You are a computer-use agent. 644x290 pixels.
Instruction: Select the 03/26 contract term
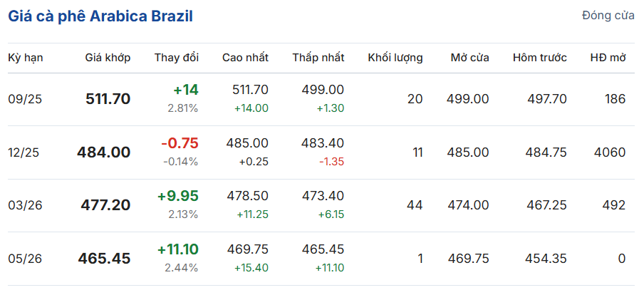point(25,205)
